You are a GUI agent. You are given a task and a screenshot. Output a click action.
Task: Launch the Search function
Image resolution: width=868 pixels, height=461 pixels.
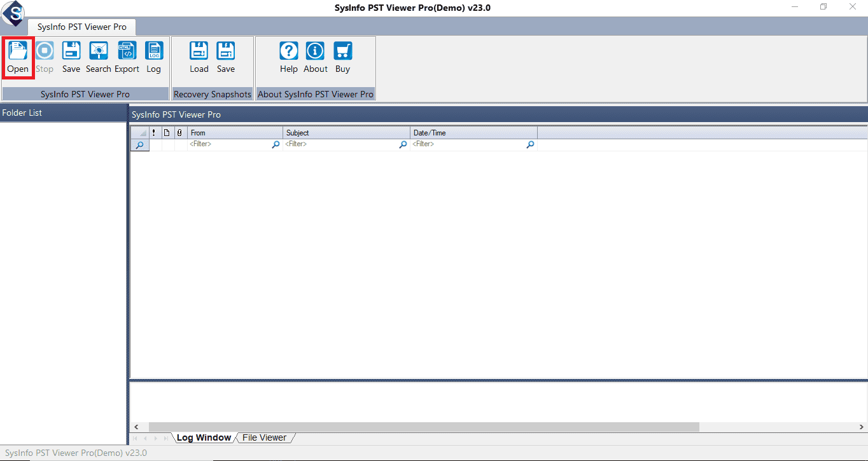click(98, 57)
